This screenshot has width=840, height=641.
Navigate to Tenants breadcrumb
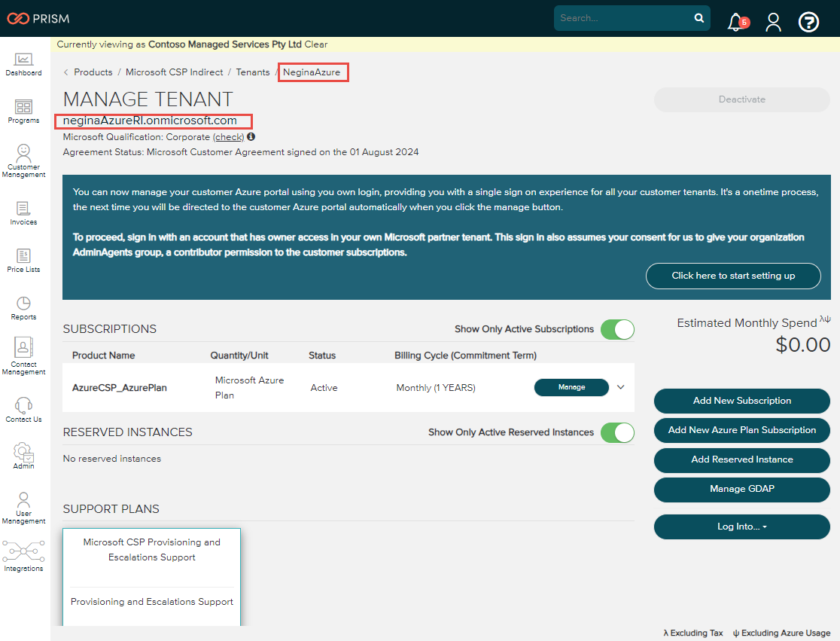click(x=253, y=72)
